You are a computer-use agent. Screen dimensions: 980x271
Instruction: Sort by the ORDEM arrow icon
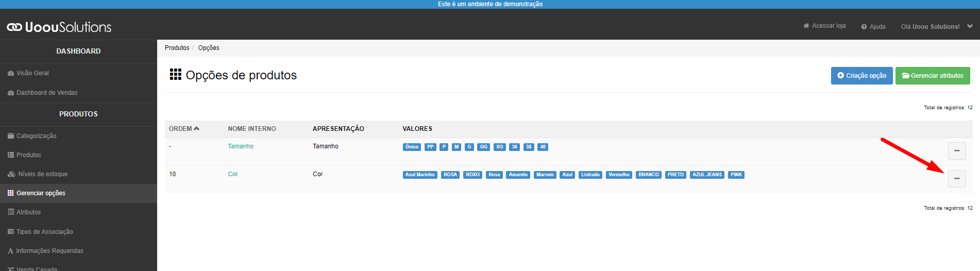tap(196, 128)
